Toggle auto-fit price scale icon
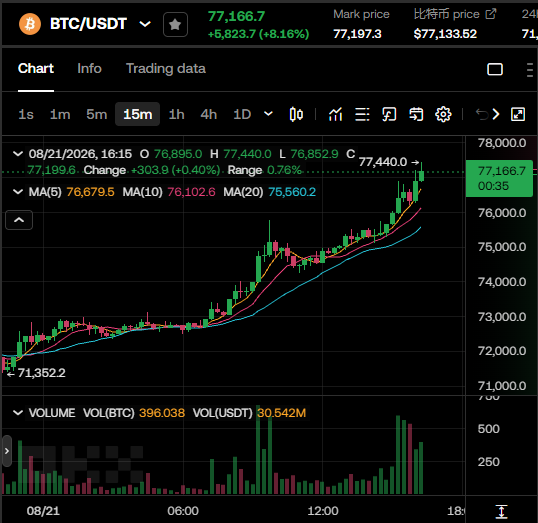 tap(501, 511)
